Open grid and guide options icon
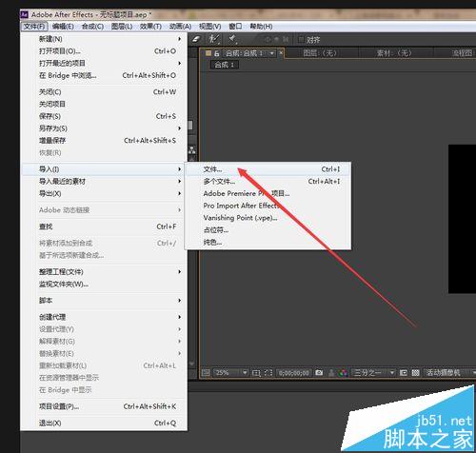 (256, 373)
